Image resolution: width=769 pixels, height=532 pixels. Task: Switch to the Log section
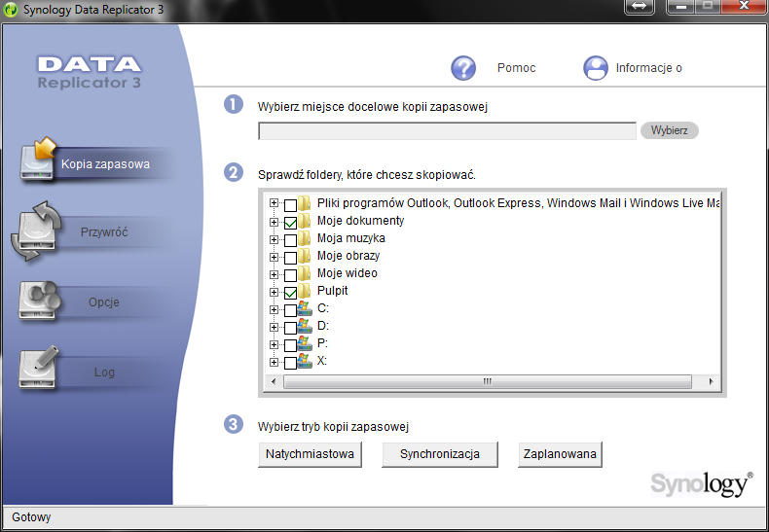pyautogui.click(x=104, y=372)
